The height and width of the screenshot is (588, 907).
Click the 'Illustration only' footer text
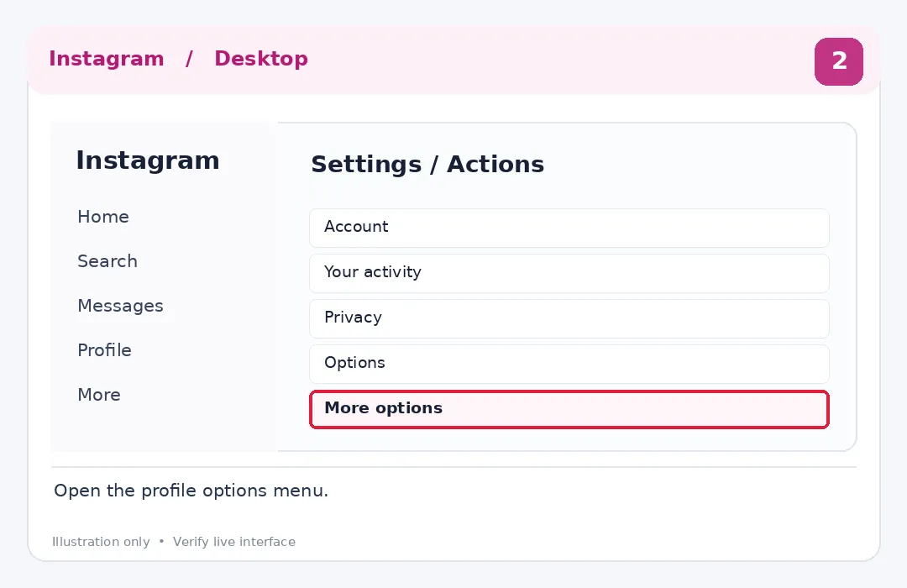pyautogui.click(x=102, y=542)
